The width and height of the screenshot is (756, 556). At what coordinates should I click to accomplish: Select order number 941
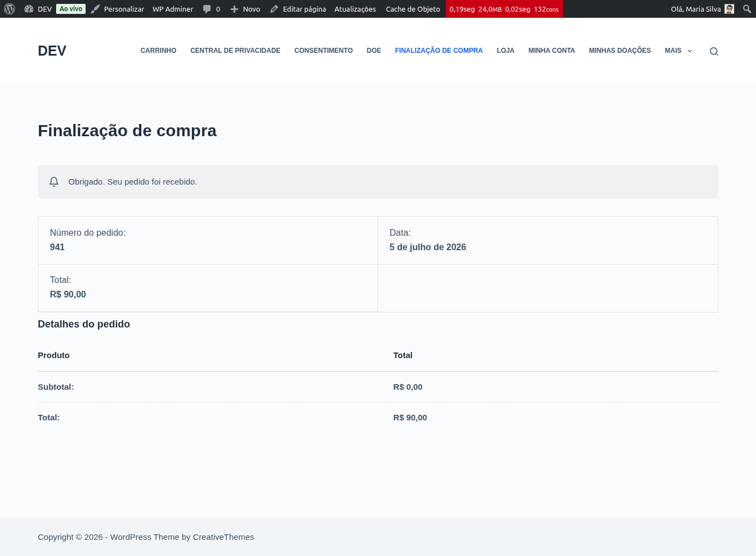point(57,247)
